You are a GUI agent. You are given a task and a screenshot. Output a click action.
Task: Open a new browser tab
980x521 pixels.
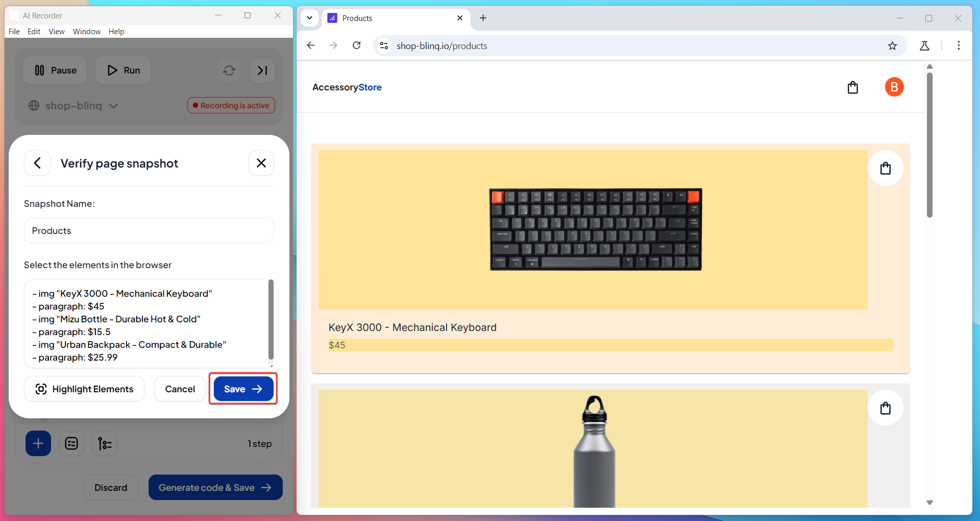[483, 18]
